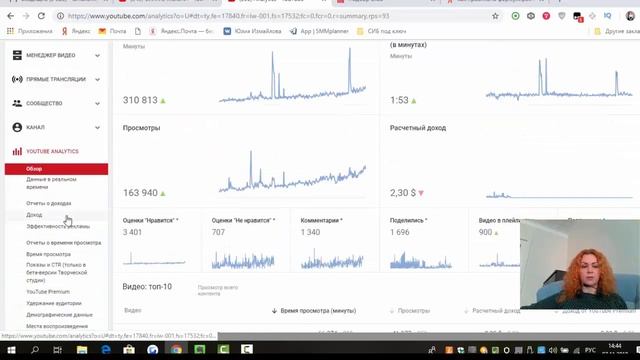640x360 pixels.
Task: Open the YouTube Analytics bar chart icon
Action: coord(17,151)
